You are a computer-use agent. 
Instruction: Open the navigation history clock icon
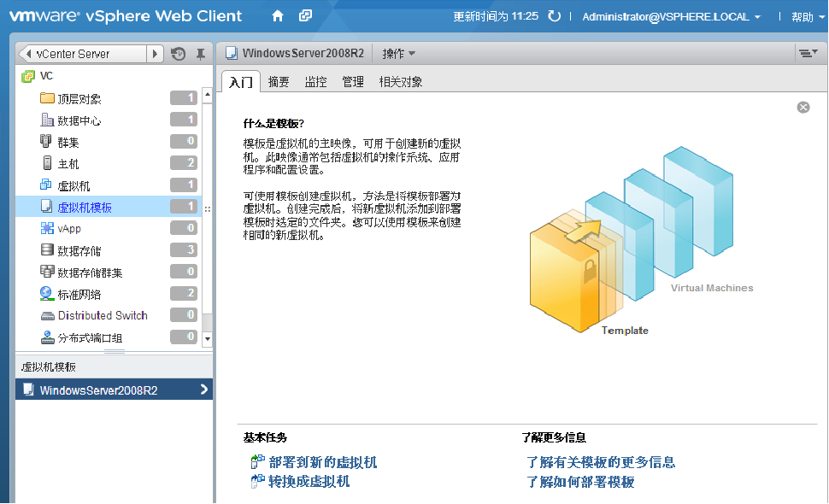[178, 54]
